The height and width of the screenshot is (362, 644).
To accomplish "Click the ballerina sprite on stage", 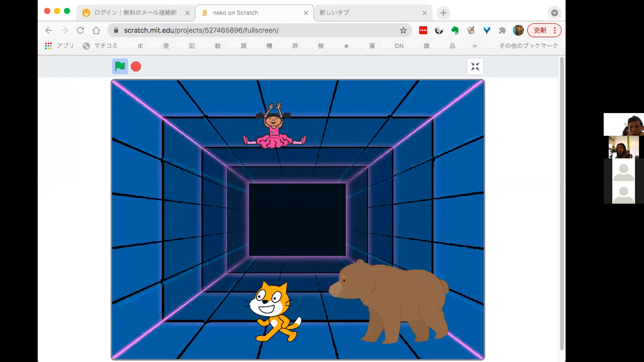I will click(x=274, y=125).
